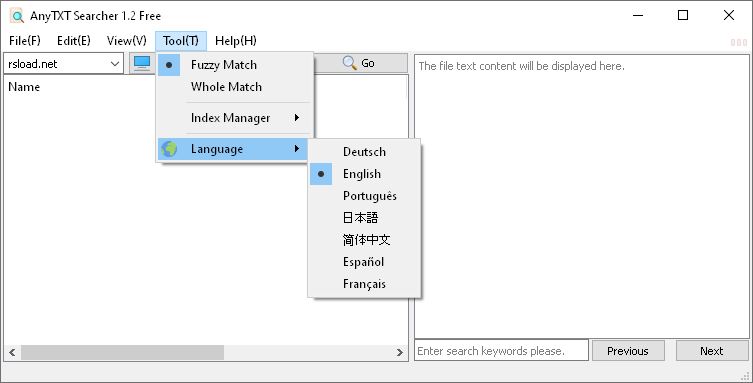Click the left arrow of the horizontal scrollbar

12,352
